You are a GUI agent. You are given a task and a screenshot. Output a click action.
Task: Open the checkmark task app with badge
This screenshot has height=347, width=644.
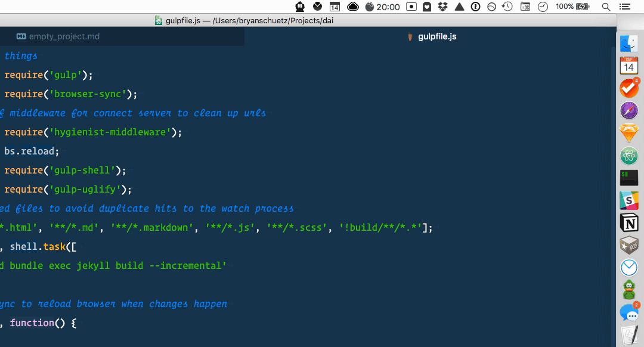(629, 88)
